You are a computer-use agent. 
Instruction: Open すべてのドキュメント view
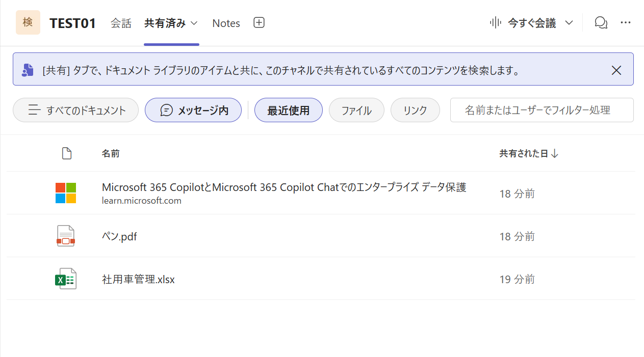pyautogui.click(x=75, y=110)
